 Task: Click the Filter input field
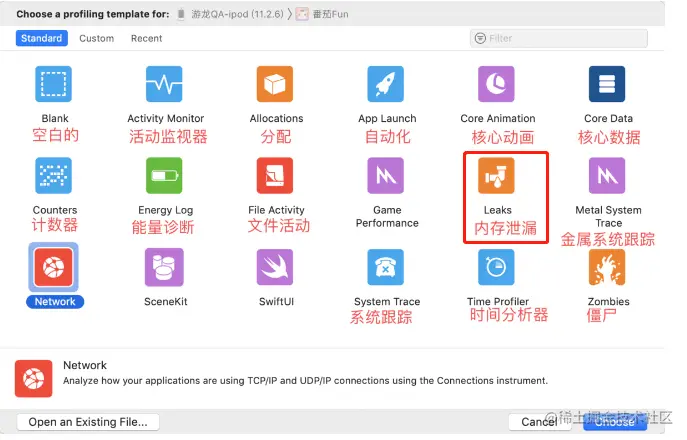click(x=559, y=38)
